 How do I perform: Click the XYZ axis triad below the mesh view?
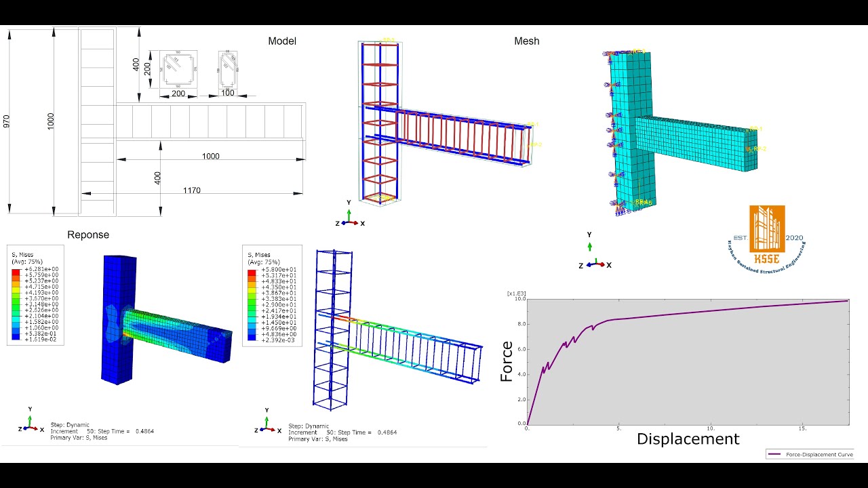(x=594, y=252)
